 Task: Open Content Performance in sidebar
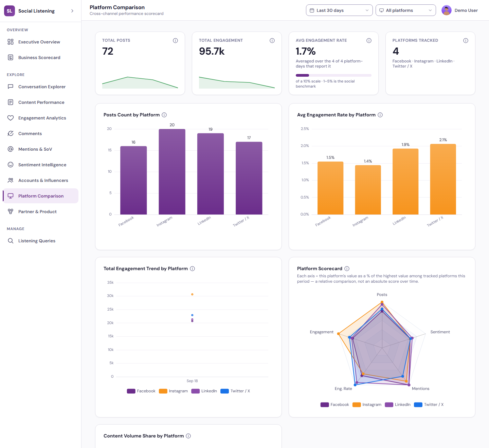click(x=40, y=102)
